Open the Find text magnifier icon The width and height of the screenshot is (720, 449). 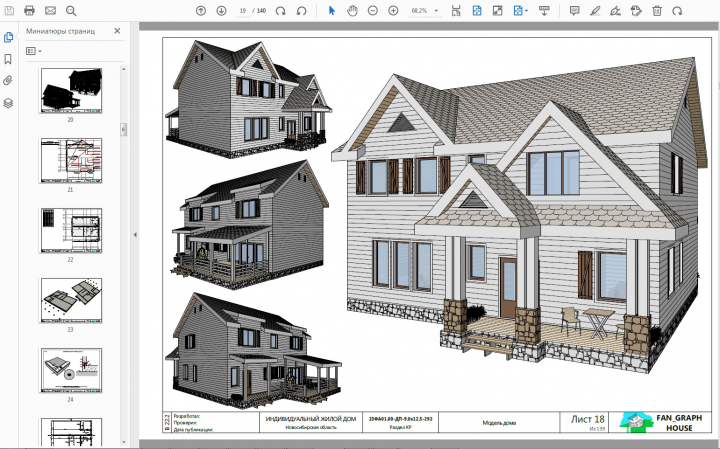[x=71, y=10]
